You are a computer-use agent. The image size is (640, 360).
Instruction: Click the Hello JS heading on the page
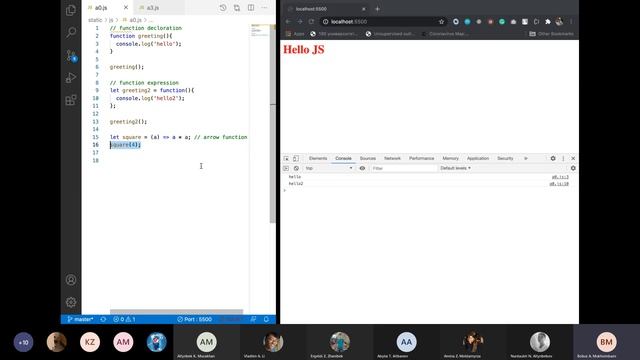(x=304, y=50)
